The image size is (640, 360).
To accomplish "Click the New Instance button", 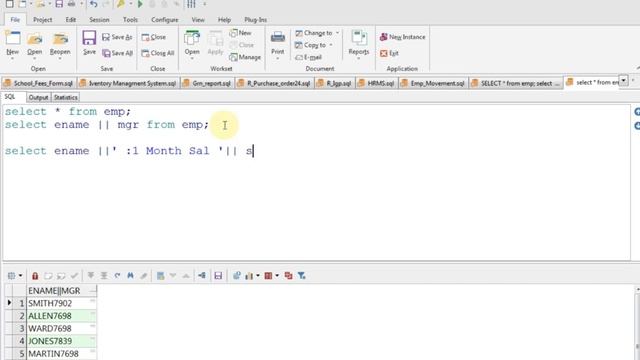I will click(x=402, y=37).
